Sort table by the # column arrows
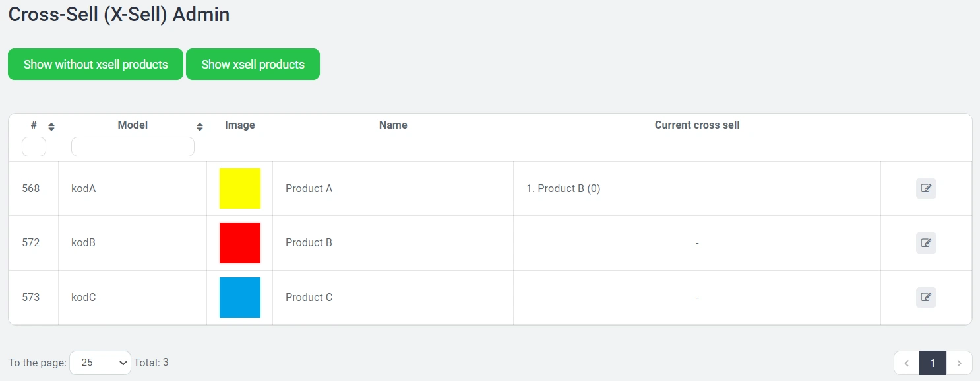Image resolution: width=980 pixels, height=381 pixels. [x=51, y=126]
